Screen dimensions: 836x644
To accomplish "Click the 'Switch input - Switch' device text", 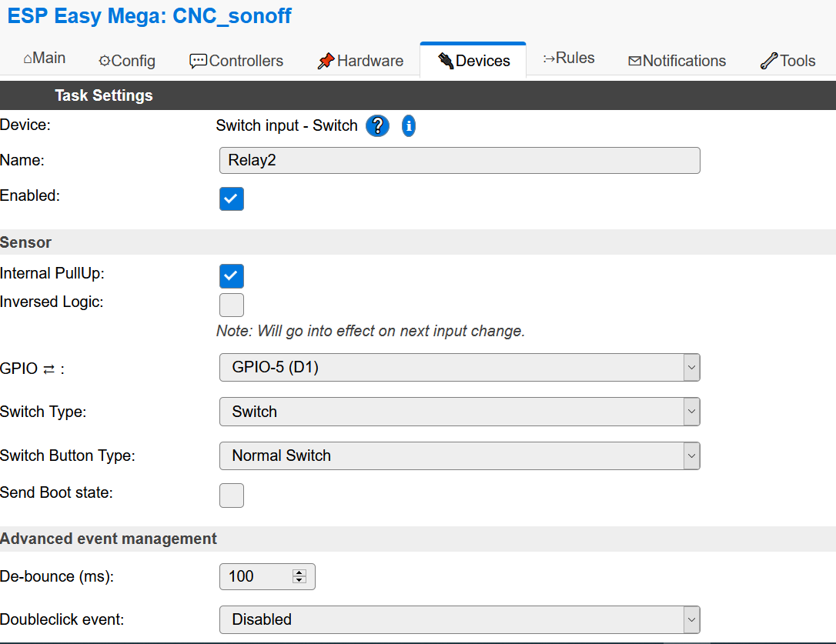I will (x=286, y=126).
